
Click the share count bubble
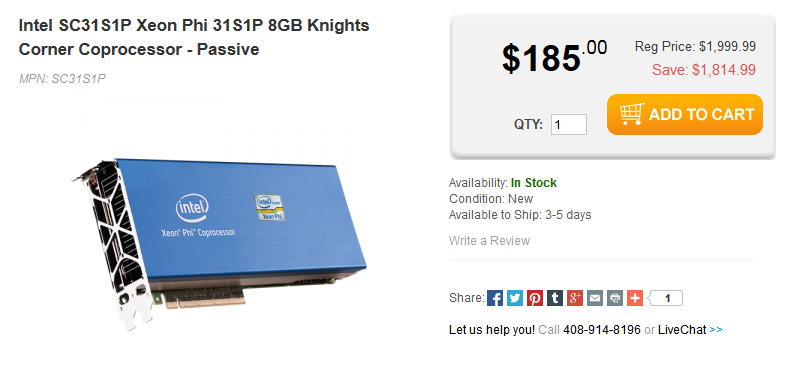(666, 298)
